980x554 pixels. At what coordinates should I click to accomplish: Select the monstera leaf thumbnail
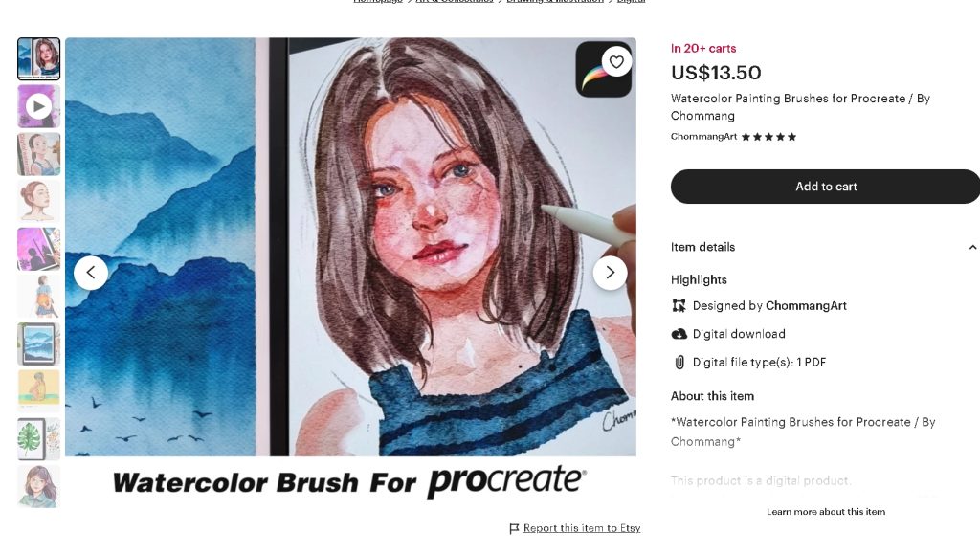38,438
